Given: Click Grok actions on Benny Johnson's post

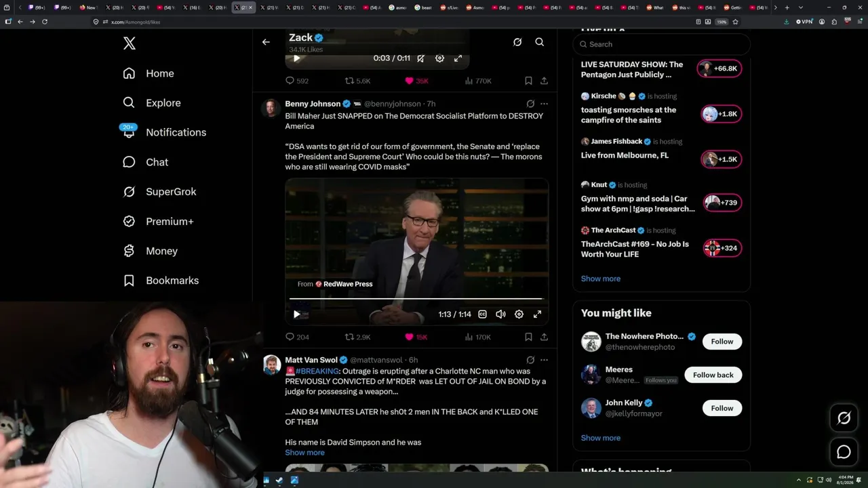Looking at the screenshot, I should tap(530, 104).
